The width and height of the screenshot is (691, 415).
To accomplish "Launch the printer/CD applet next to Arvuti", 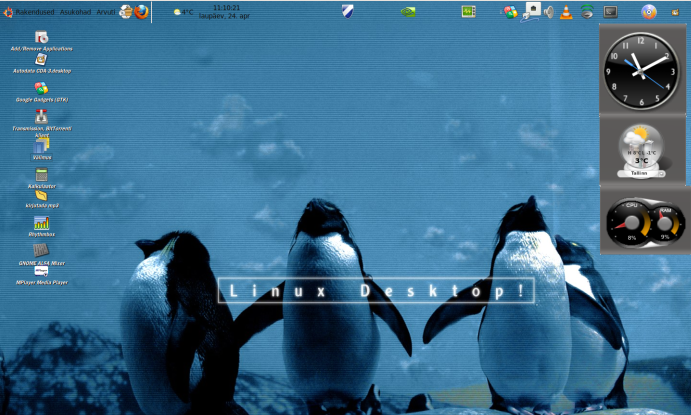I will point(126,12).
